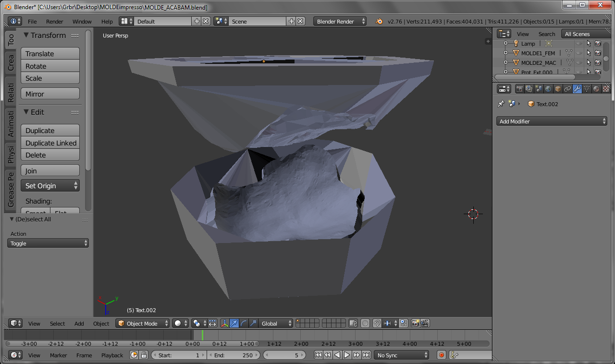Select the rotate manipulator arc icon
Screen dimensions: 615x364
point(244,324)
